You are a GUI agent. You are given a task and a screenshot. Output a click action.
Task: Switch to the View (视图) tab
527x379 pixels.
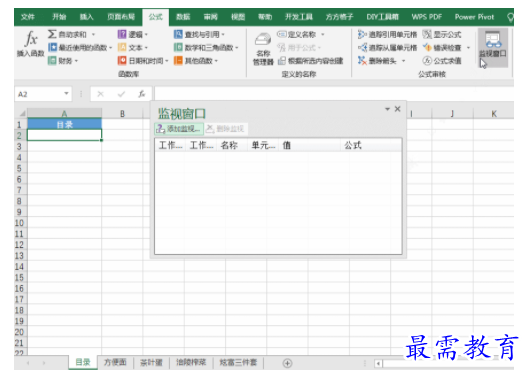pyautogui.click(x=238, y=17)
